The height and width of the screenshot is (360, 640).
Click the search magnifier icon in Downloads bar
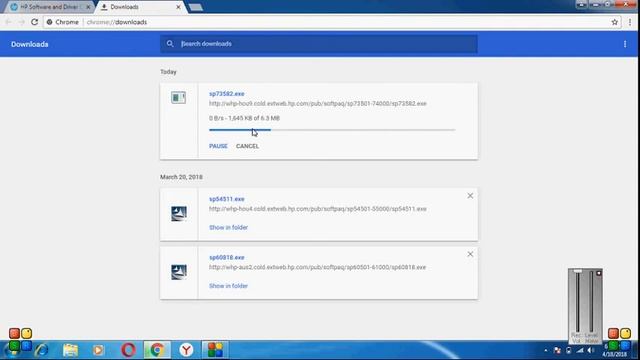click(x=170, y=44)
